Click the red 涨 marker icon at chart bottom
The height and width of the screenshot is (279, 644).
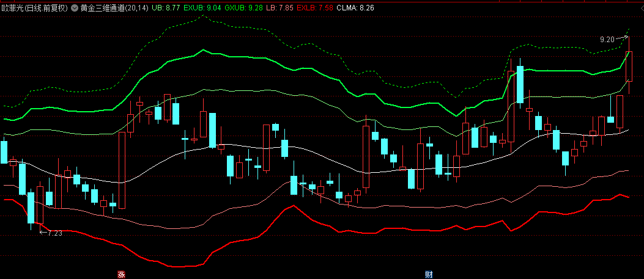pos(121,275)
